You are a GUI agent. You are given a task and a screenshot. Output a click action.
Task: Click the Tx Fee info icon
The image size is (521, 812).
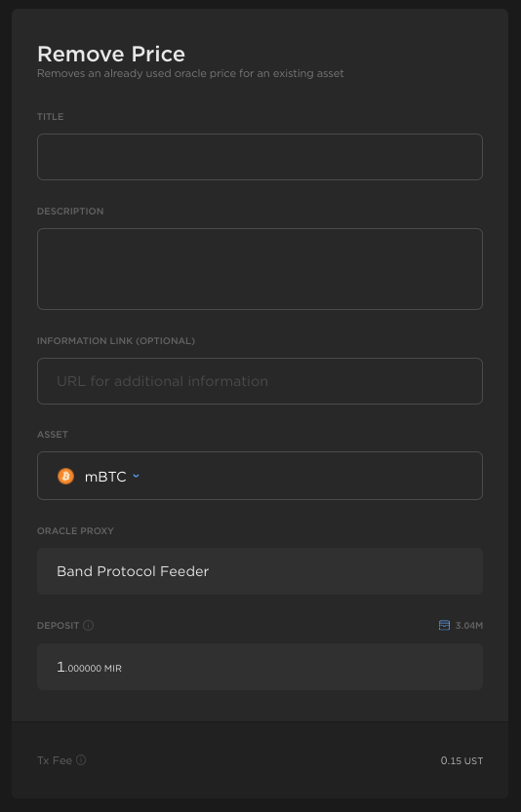click(x=81, y=759)
